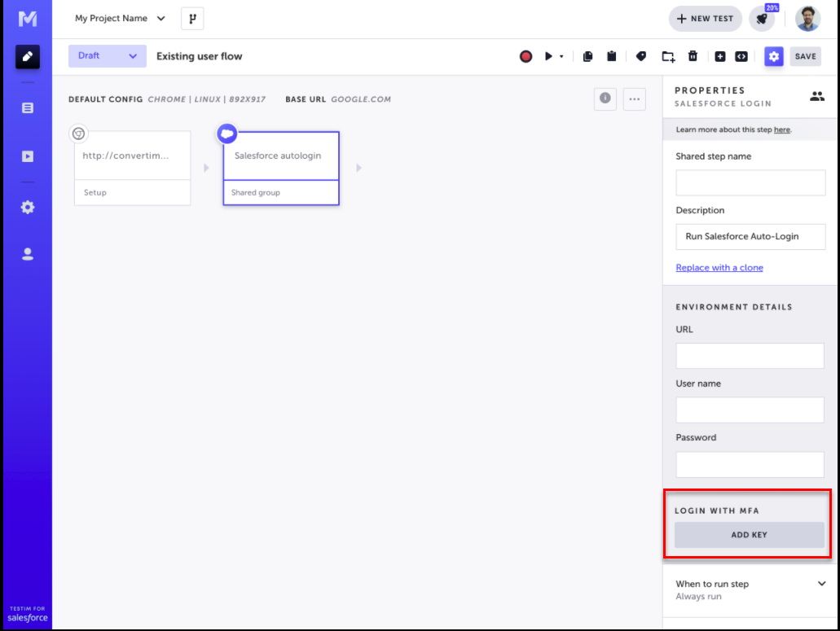This screenshot has height=631, width=840.
Task: Select the http://convertim... Setup step
Action: (x=132, y=168)
